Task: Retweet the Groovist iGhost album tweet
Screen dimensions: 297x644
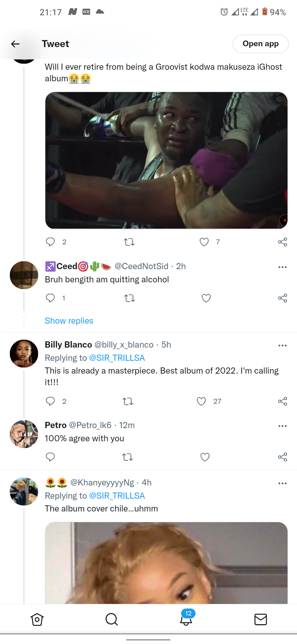Action: pyautogui.click(x=129, y=242)
